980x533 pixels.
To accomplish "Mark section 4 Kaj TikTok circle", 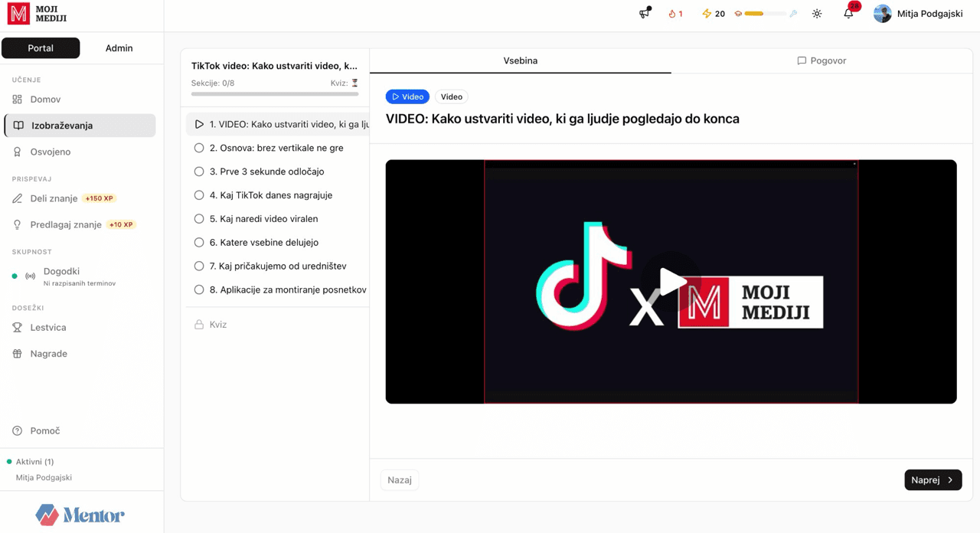I will click(x=199, y=195).
